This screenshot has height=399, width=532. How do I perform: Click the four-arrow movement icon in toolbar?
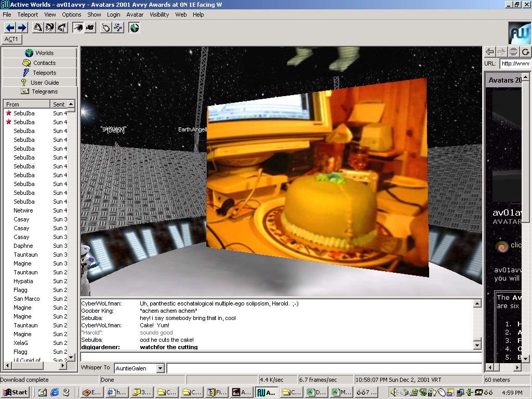click(x=118, y=28)
